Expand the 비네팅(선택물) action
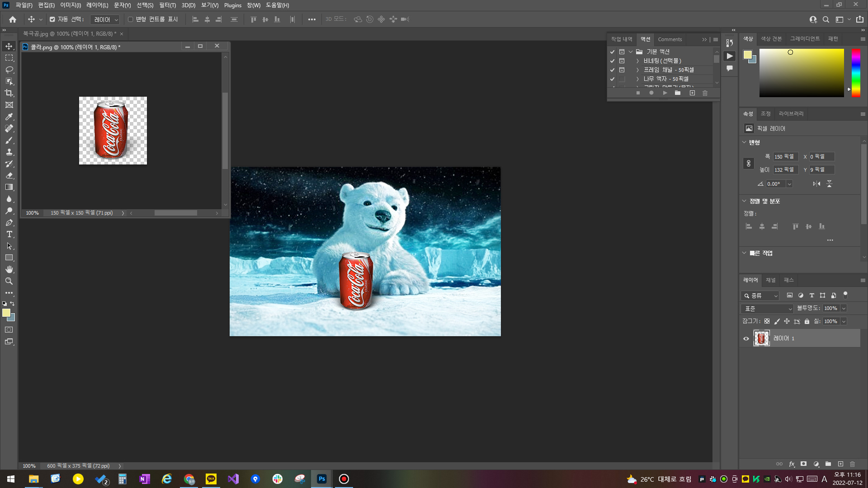The width and height of the screenshot is (868, 488). (x=637, y=61)
